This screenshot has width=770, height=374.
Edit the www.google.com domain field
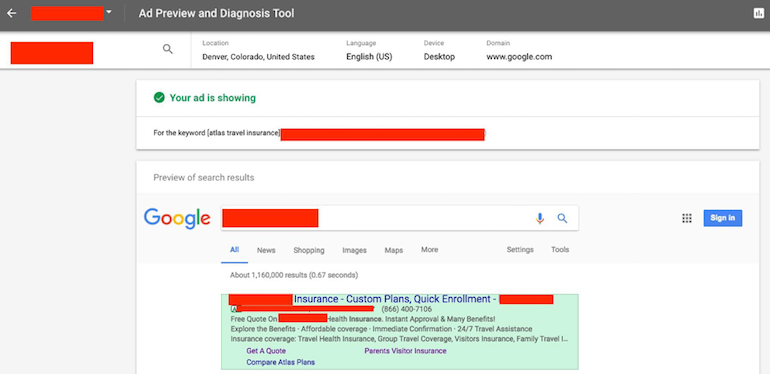point(519,57)
